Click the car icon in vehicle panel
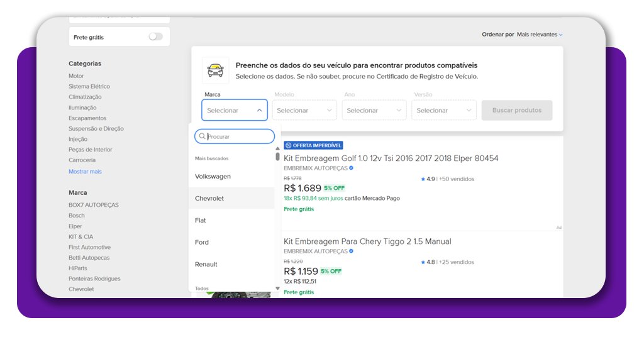644x337 pixels. tap(215, 70)
